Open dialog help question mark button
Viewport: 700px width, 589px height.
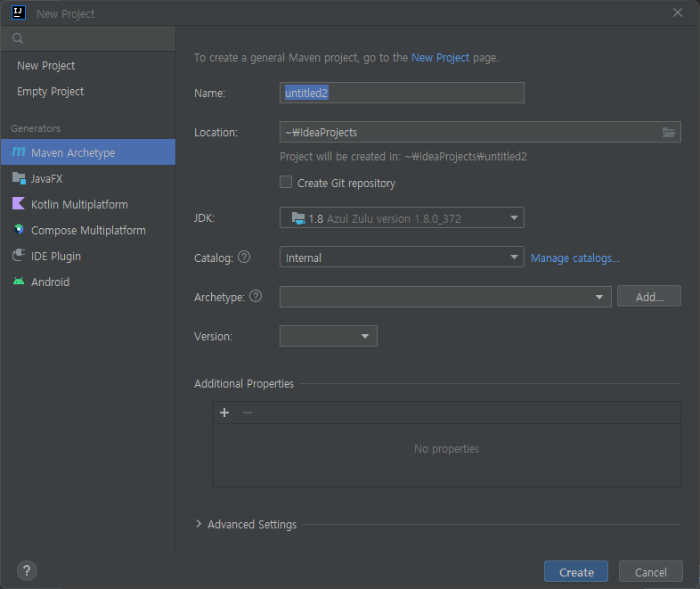pos(27,570)
